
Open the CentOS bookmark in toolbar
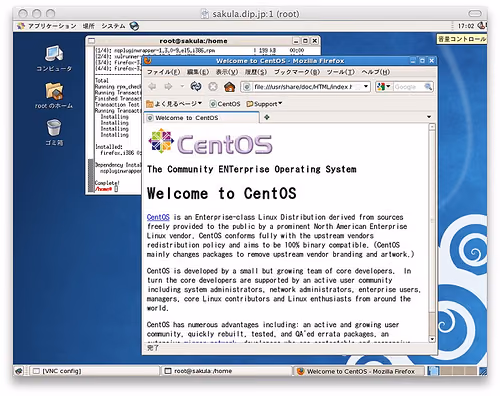tap(225, 104)
